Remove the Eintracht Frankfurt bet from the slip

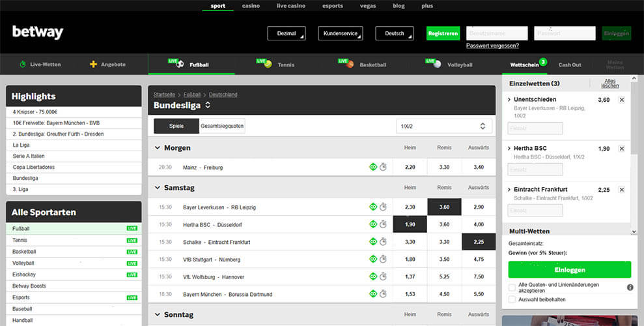tap(622, 190)
